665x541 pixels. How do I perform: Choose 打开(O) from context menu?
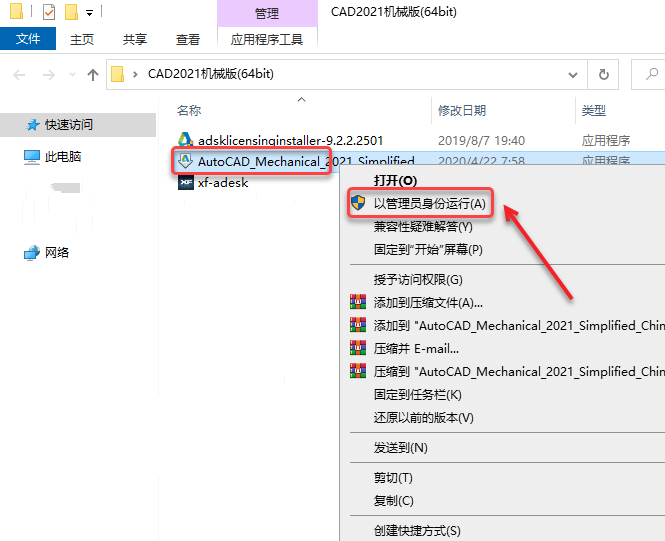tap(395, 181)
